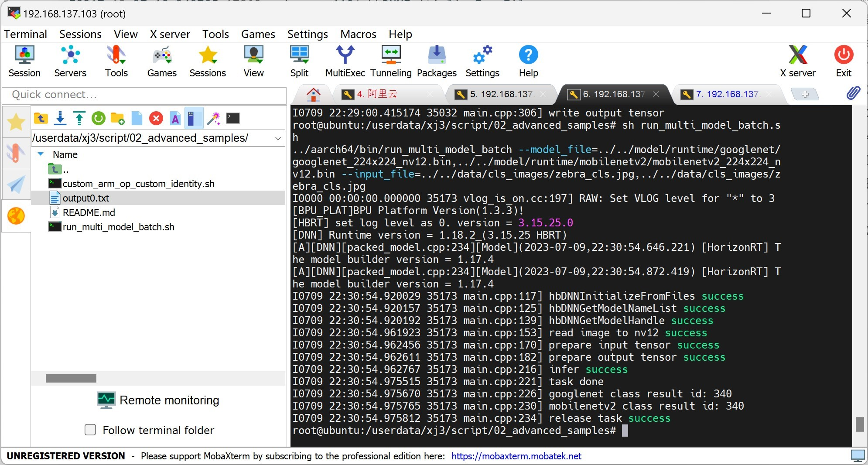Click the terminal vertical scrollbar thumb

coord(860,424)
